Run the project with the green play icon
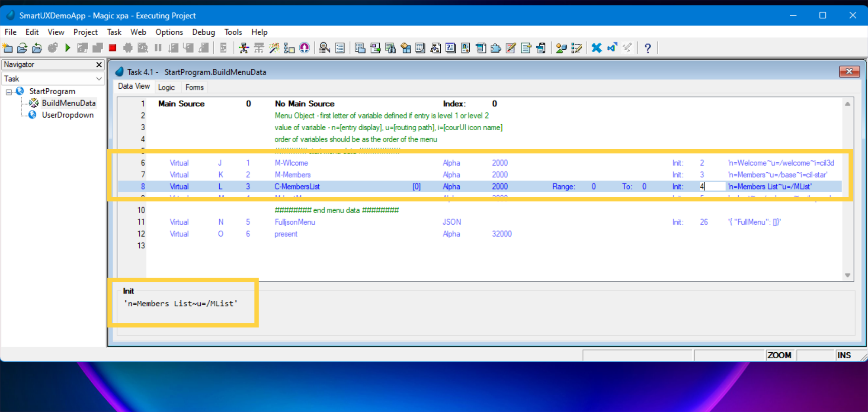Viewport: 868px width, 412px height. point(68,48)
